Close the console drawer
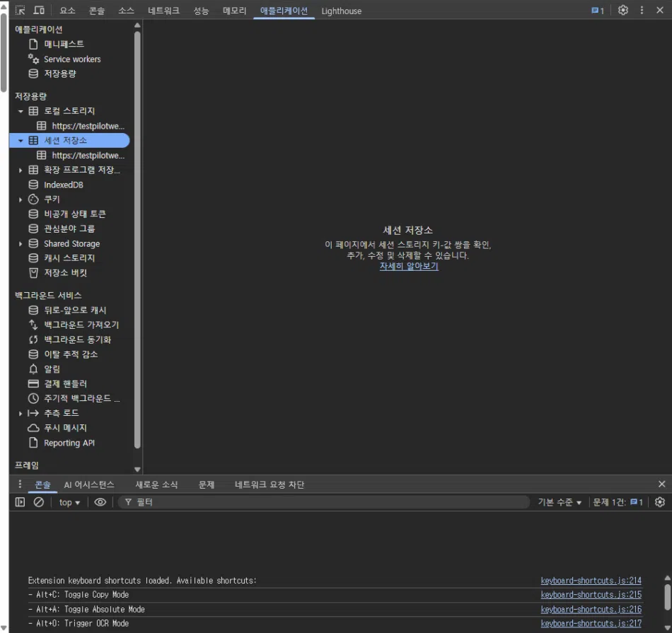 [x=661, y=484]
